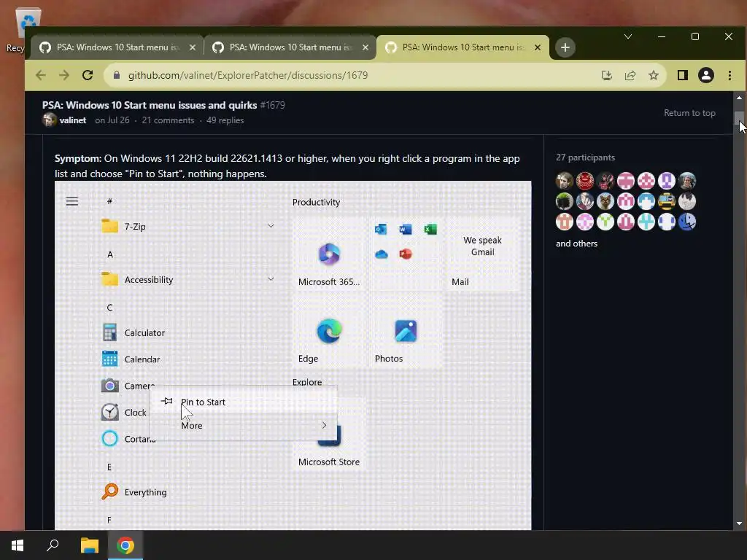747x560 pixels.
Task: Open the Chrome three-dot menu
Action: click(x=729, y=75)
